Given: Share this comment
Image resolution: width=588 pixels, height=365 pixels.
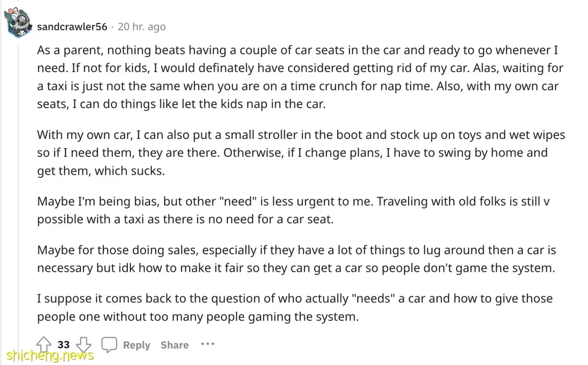Looking at the screenshot, I should coord(174,345).
